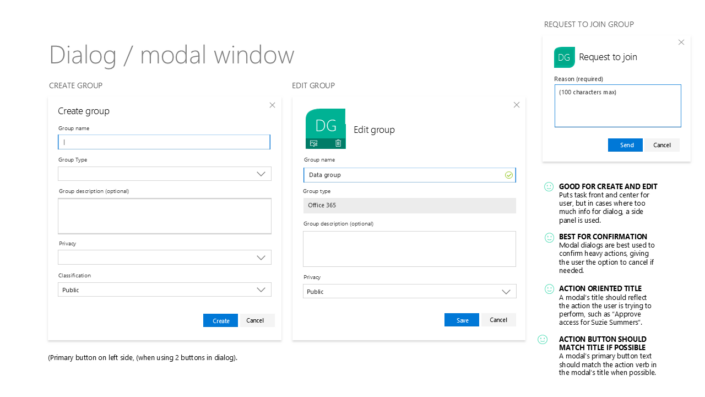Click the CREATE GROUP section label
The width and height of the screenshot is (705, 397).
[76, 85]
